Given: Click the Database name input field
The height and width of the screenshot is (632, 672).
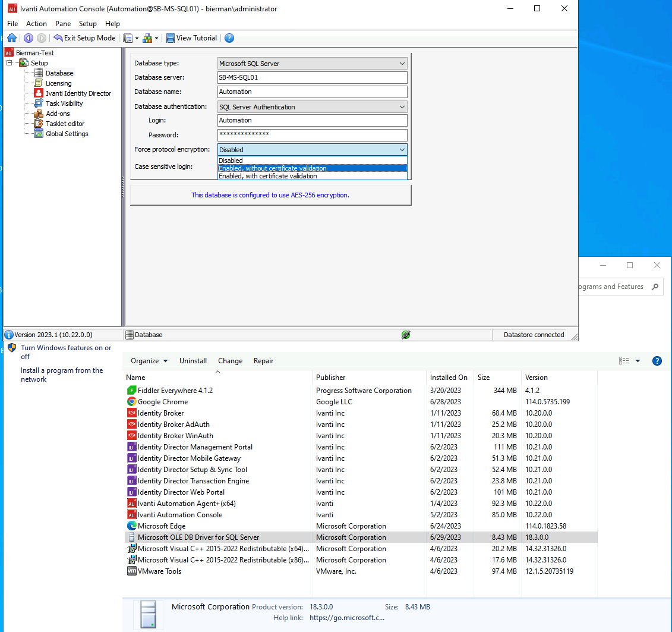Looking at the screenshot, I should pyautogui.click(x=313, y=92).
